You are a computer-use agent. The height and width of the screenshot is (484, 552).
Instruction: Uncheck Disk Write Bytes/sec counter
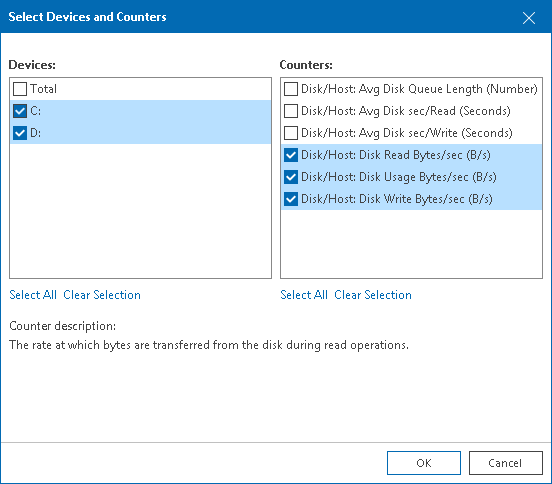pyautogui.click(x=291, y=199)
